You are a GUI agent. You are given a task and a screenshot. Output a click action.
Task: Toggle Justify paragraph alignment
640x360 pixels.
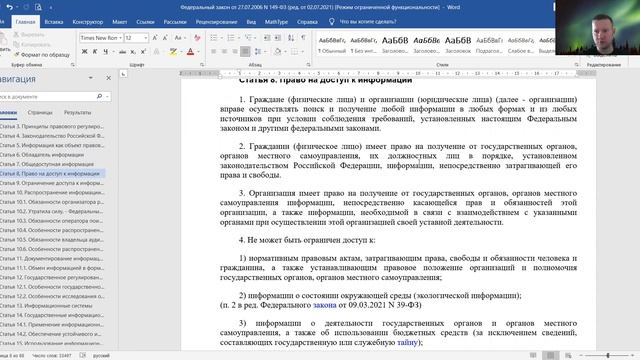[245, 52]
